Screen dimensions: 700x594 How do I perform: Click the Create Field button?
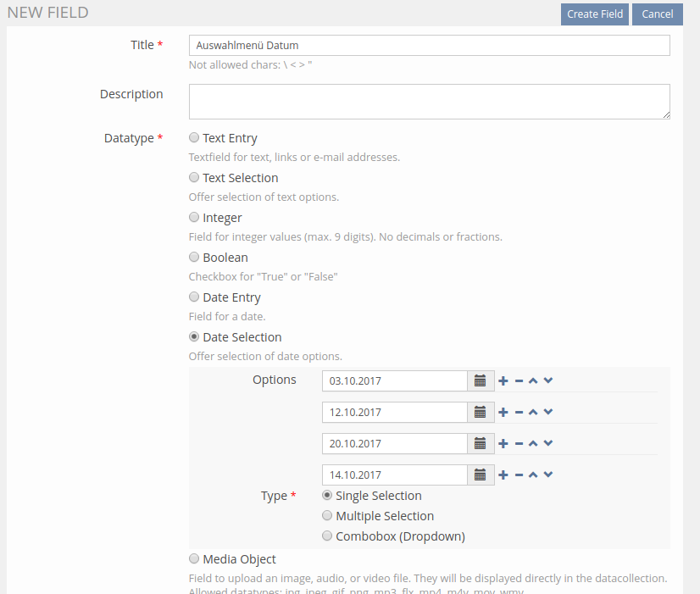[x=594, y=14]
